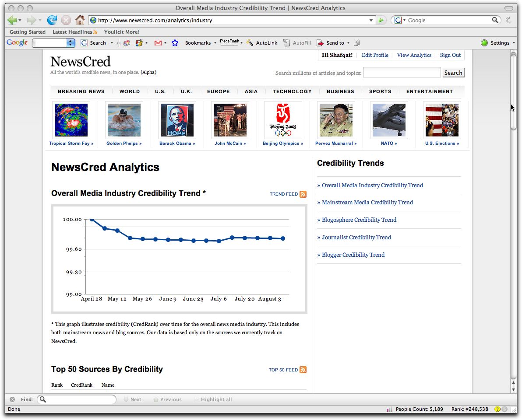Open the Bookmarks dropdown in Google toolbar
Viewport: 522px width, 420px height.
click(x=201, y=43)
